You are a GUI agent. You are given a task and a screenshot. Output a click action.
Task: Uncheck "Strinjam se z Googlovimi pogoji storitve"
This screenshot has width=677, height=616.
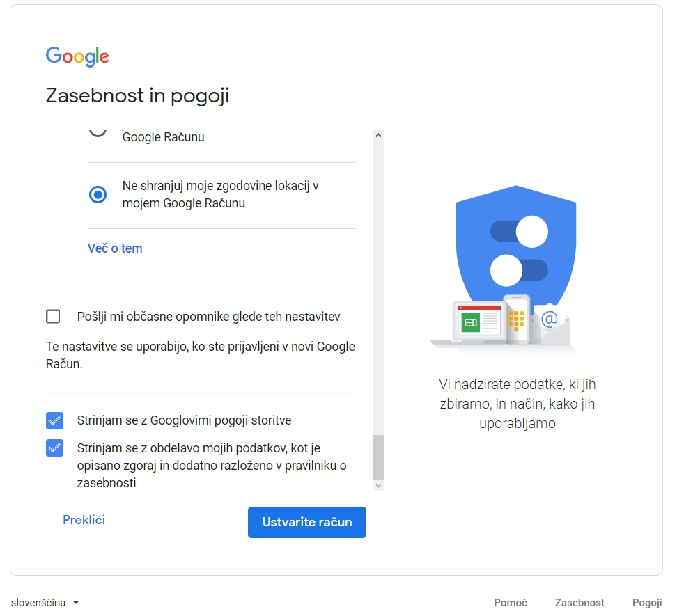pyautogui.click(x=54, y=420)
